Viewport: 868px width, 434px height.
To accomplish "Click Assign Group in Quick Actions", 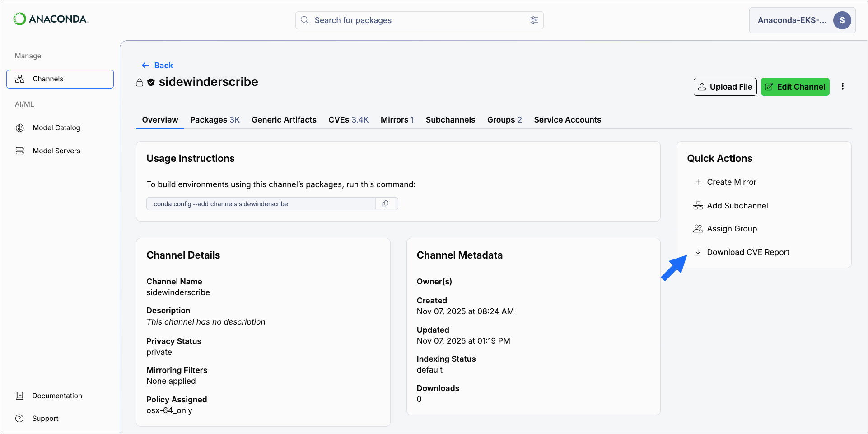I will (x=732, y=228).
